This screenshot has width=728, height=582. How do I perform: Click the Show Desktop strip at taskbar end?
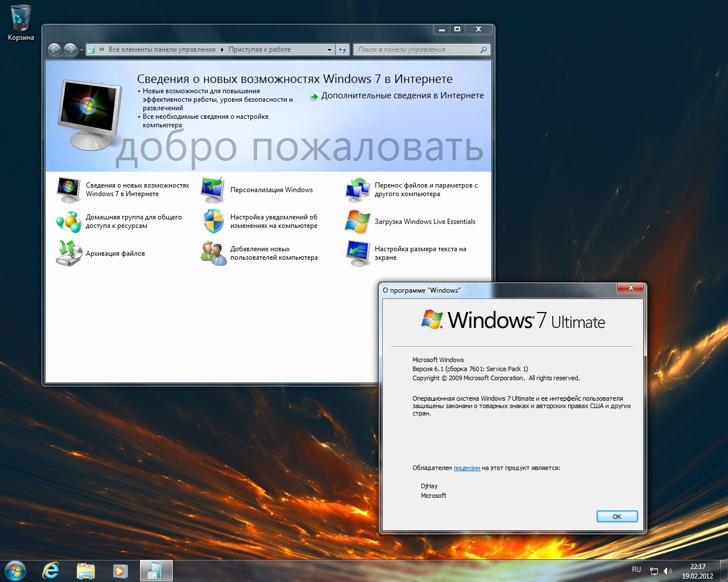pyautogui.click(x=723, y=571)
